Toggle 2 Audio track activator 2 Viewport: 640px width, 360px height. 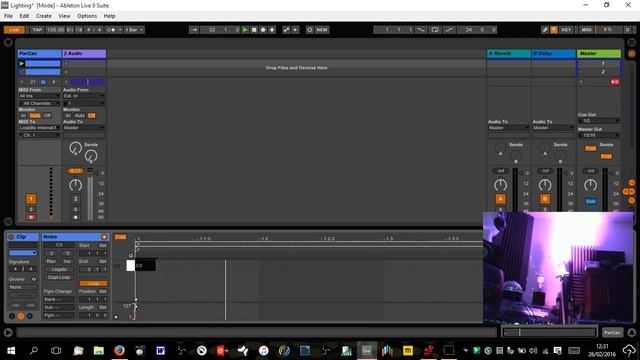pyautogui.click(x=76, y=199)
